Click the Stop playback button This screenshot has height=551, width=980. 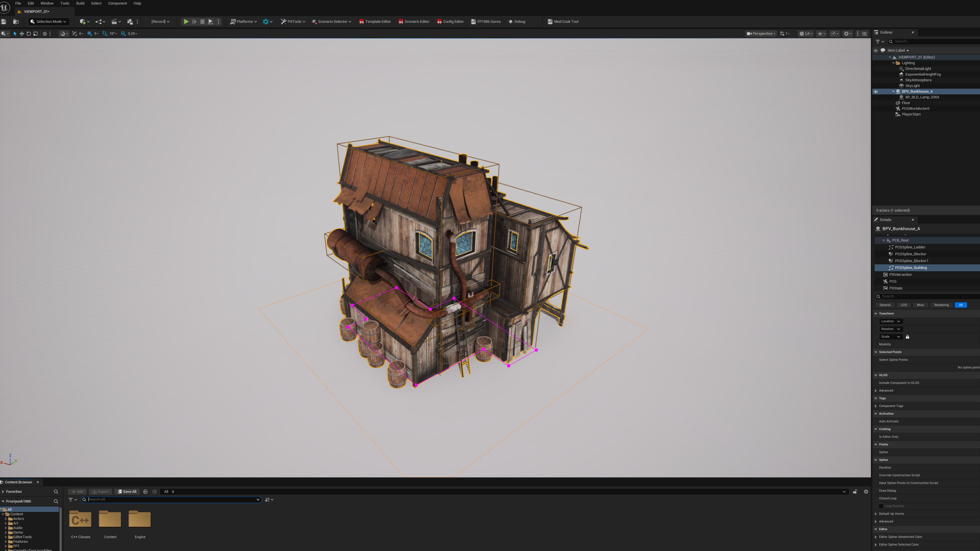point(202,22)
